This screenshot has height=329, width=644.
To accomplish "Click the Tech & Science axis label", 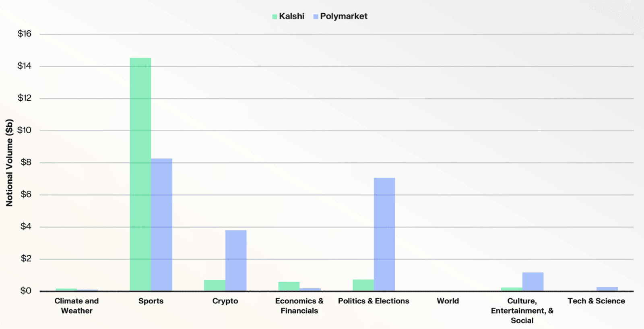I will tap(596, 301).
